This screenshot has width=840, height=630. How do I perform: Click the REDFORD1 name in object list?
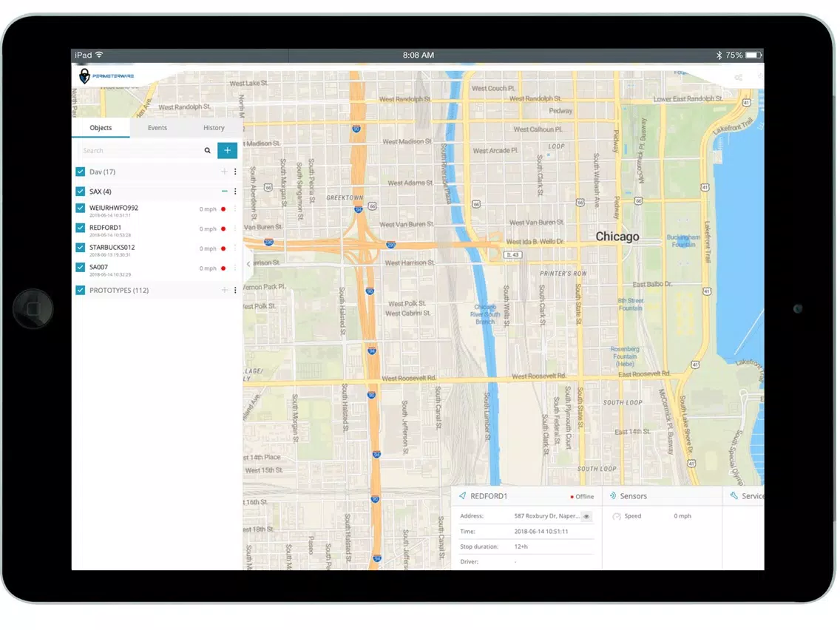pyautogui.click(x=105, y=228)
